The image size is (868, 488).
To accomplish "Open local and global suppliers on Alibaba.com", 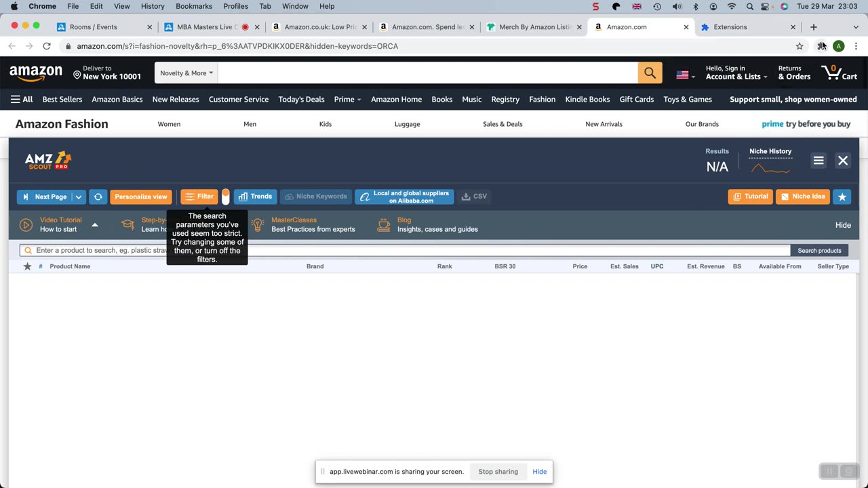I will pyautogui.click(x=404, y=197).
